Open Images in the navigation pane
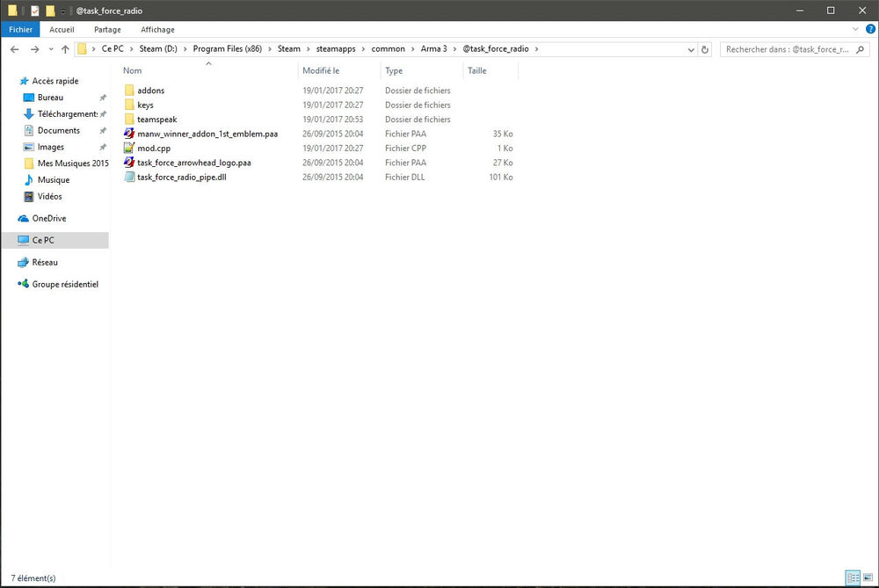The height and width of the screenshot is (588, 879). 50,147
